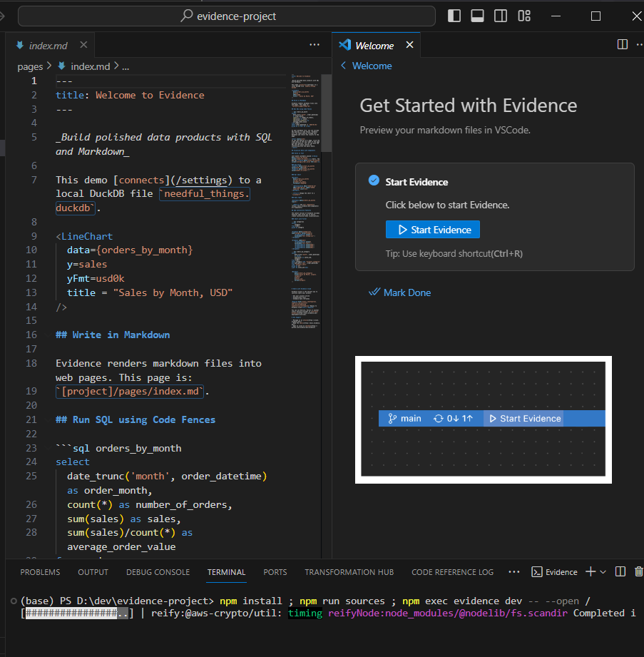Click the Start Evidence status bar preview image
The width and height of the screenshot is (644, 657).
(483, 419)
